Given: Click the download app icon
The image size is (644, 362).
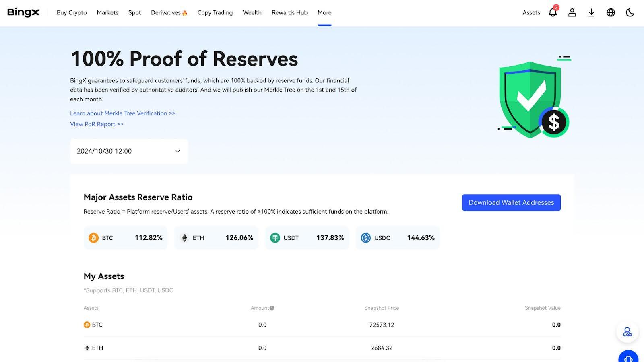Looking at the screenshot, I should [591, 13].
